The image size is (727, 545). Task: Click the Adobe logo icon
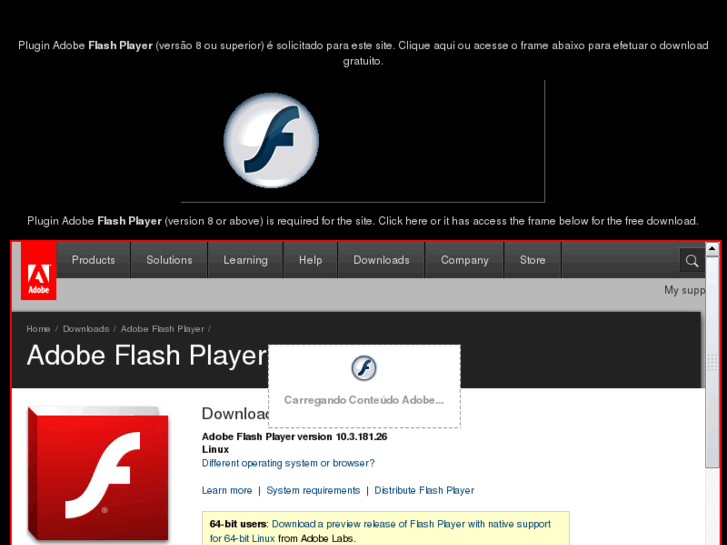[x=38, y=271]
